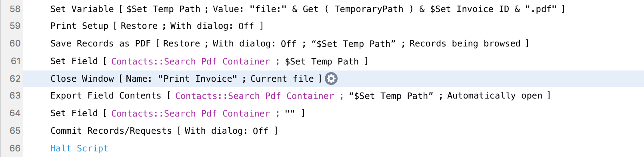Screen dimensions: 644x157
Task: Click Contacts::Search Pdf Container field on line 61
Action: [x=190, y=61]
